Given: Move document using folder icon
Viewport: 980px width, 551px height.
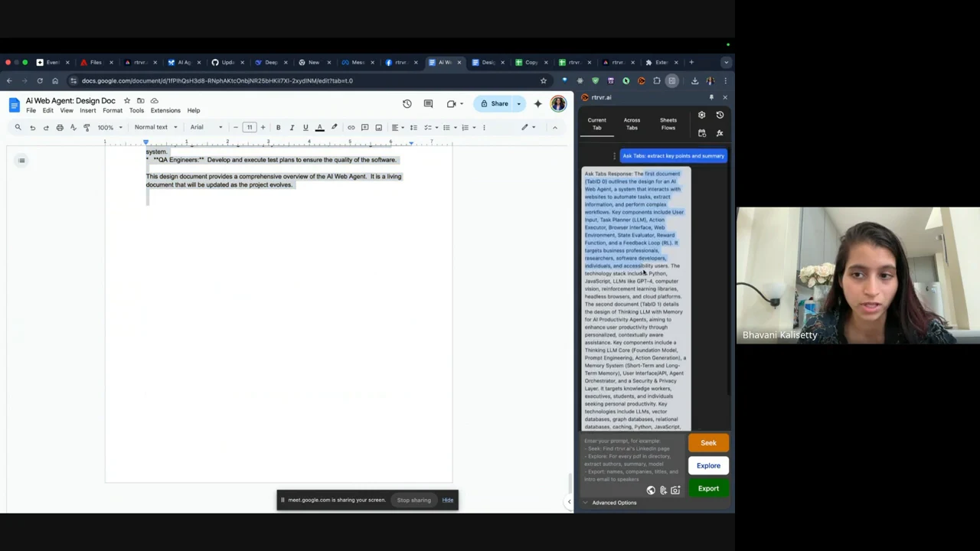Looking at the screenshot, I should point(140,101).
